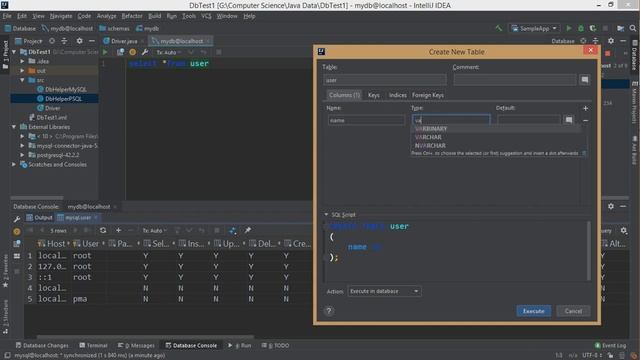This screenshot has width=640, height=360.
Task: Open Database tool window settings gear
Action: [x=611, y=41]
